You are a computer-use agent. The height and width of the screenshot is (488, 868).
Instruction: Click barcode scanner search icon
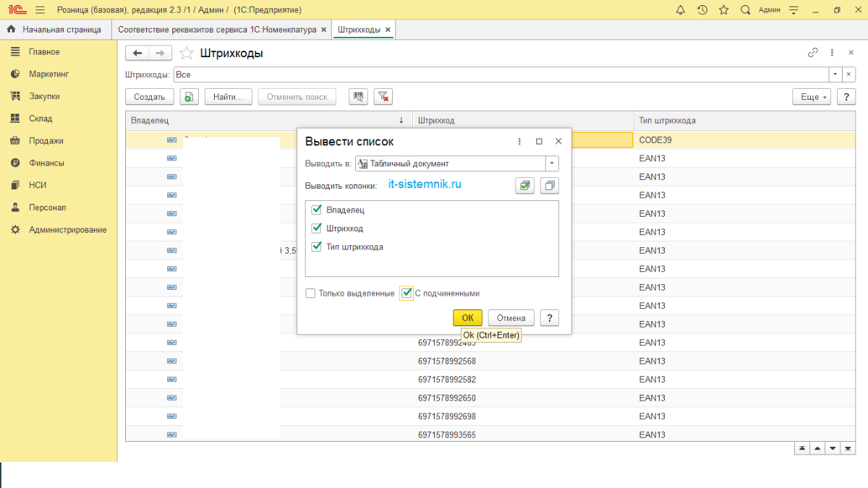pos(358,97)
